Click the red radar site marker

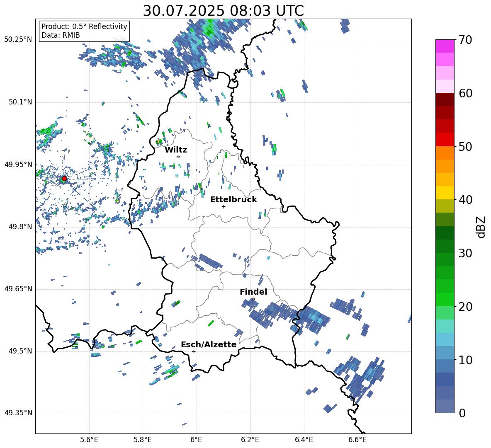pyautogui.click(x=64, y=179)
